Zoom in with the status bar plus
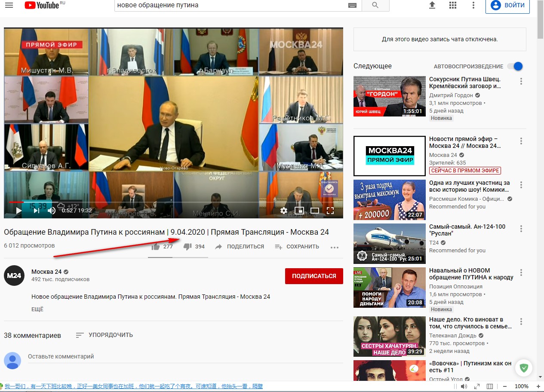The width and height of the screenshot is (544, 392). click(x=538, y=386)
